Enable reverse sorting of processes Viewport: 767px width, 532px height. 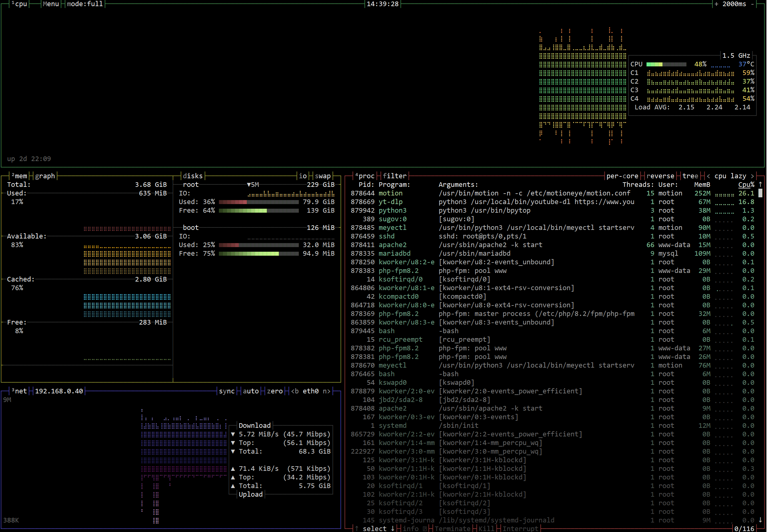pyautogui.click(x=660, y=176)
